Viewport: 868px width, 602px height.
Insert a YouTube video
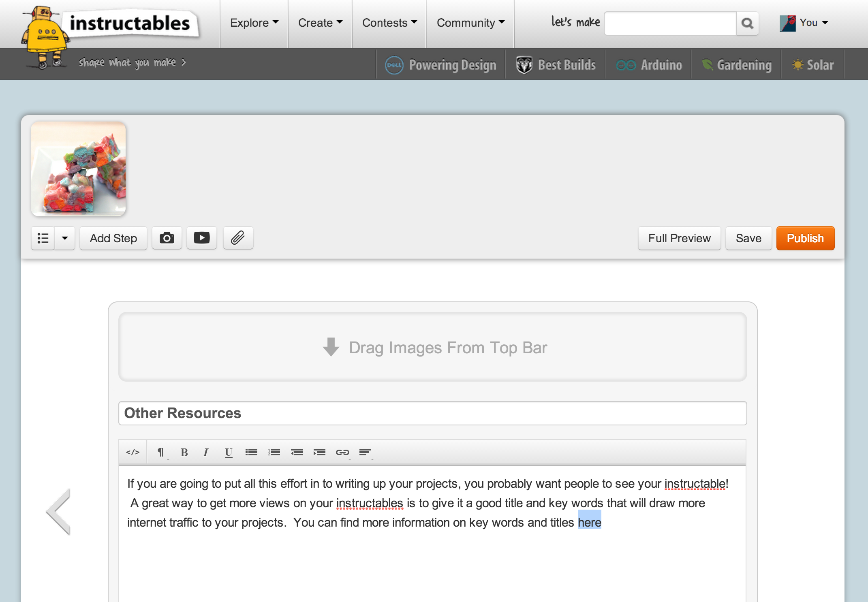(x=201, y=238)
